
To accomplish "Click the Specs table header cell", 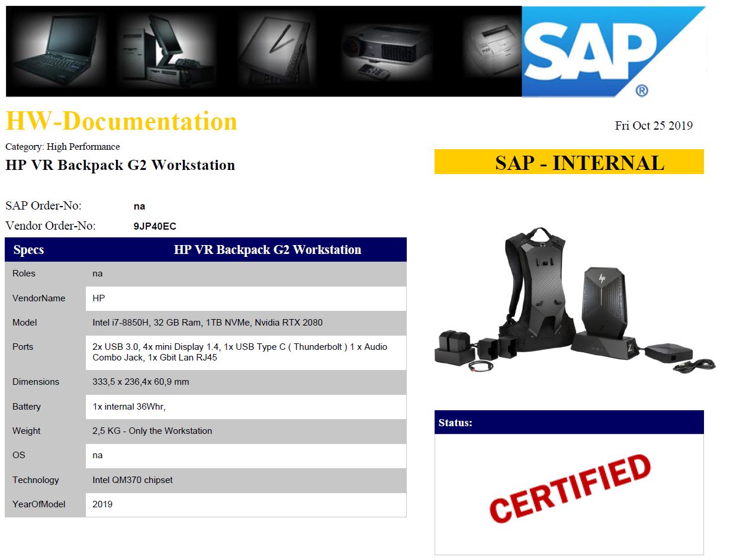I will tap(28, 250).
